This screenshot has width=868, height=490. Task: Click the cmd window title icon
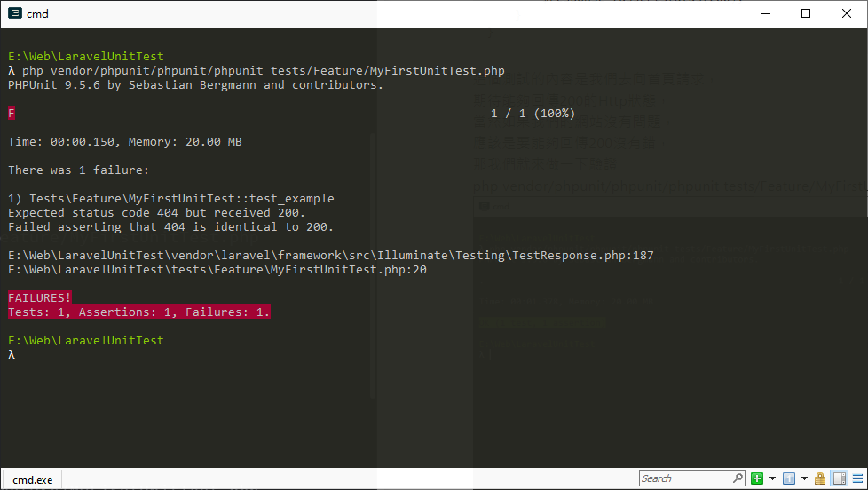15,14
